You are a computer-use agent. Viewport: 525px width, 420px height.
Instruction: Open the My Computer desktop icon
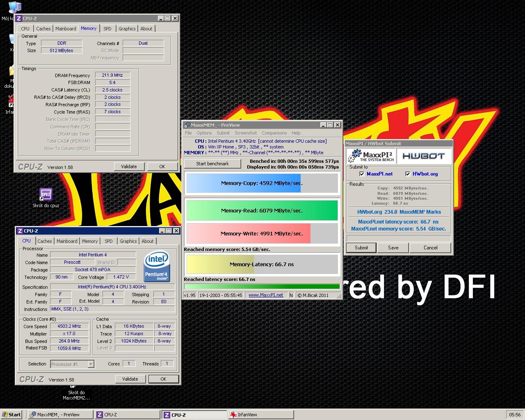(14, 7)
